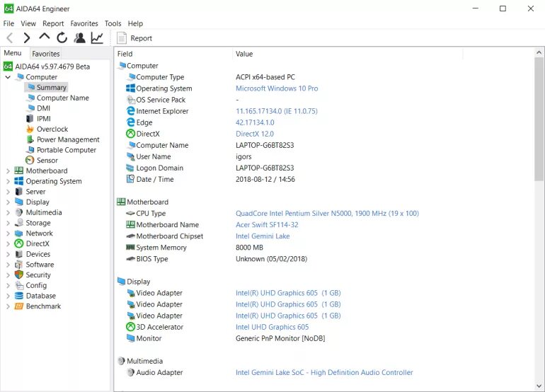
Task: Open the Intel UHD Graphics 605 accelerator link
Action: coord(272,327)
